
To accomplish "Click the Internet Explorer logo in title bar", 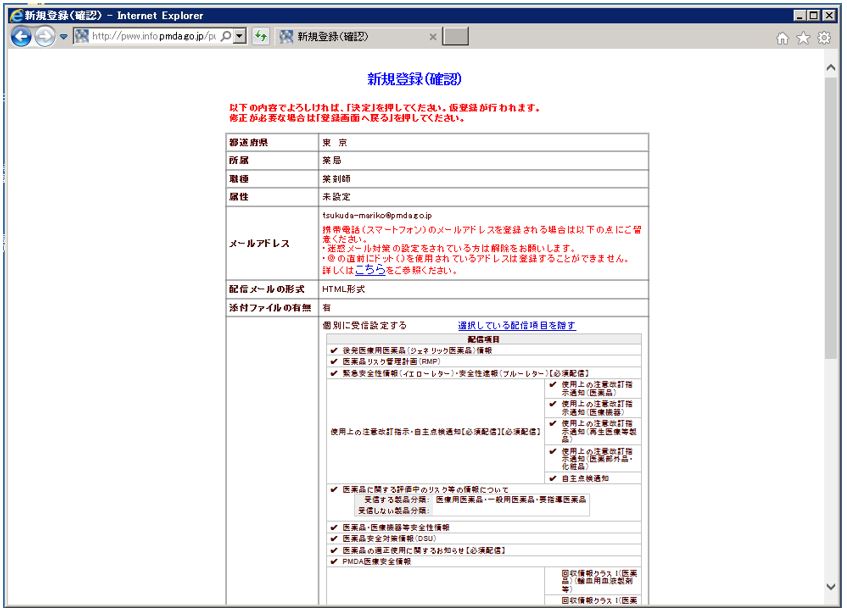I will click(16, 16).
